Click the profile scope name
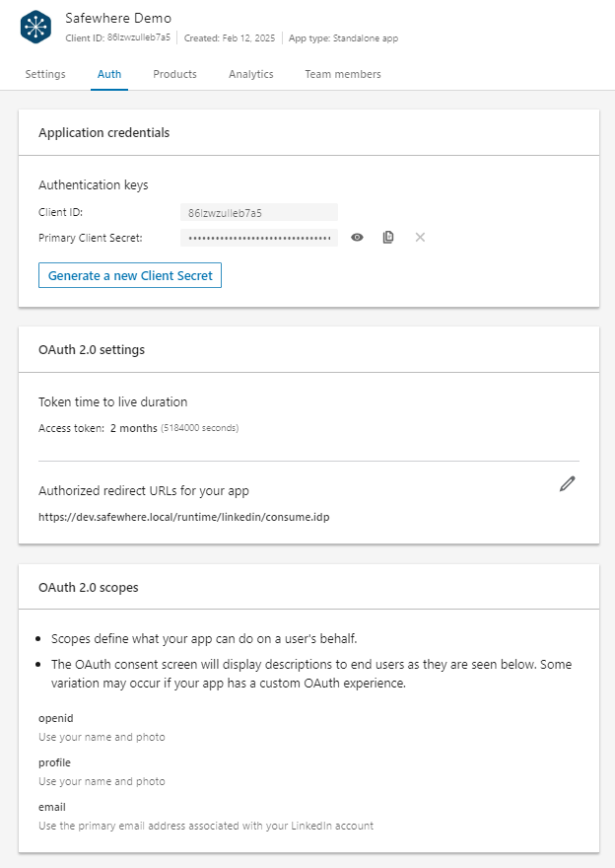 (x=54, y=762)
